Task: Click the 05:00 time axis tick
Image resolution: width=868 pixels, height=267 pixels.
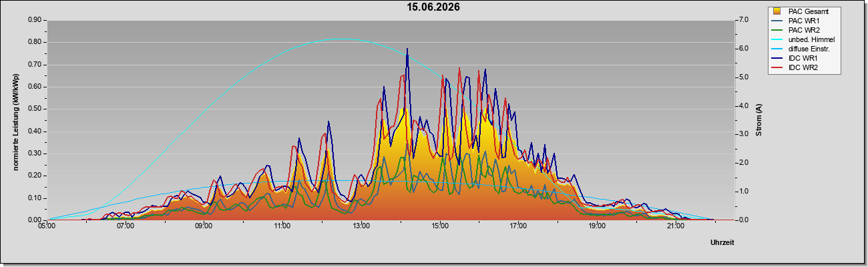Action: [x=47, y=226]
